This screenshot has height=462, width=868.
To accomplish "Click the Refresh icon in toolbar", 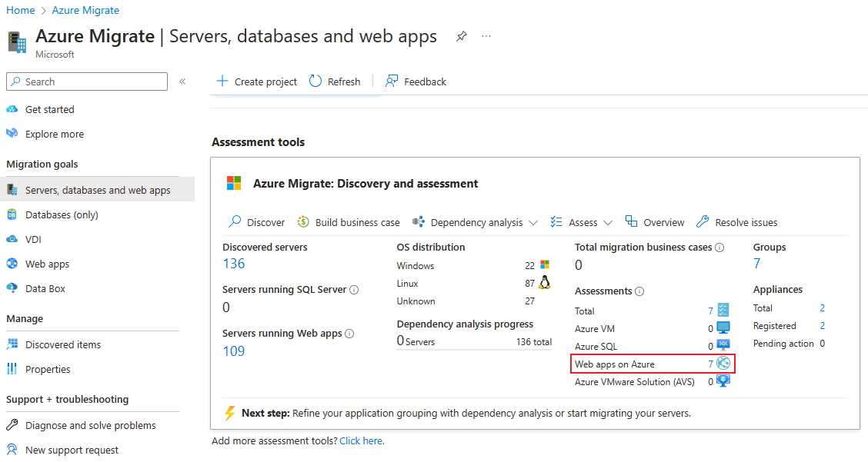I will pyautogui.click(x=315, y=81).
